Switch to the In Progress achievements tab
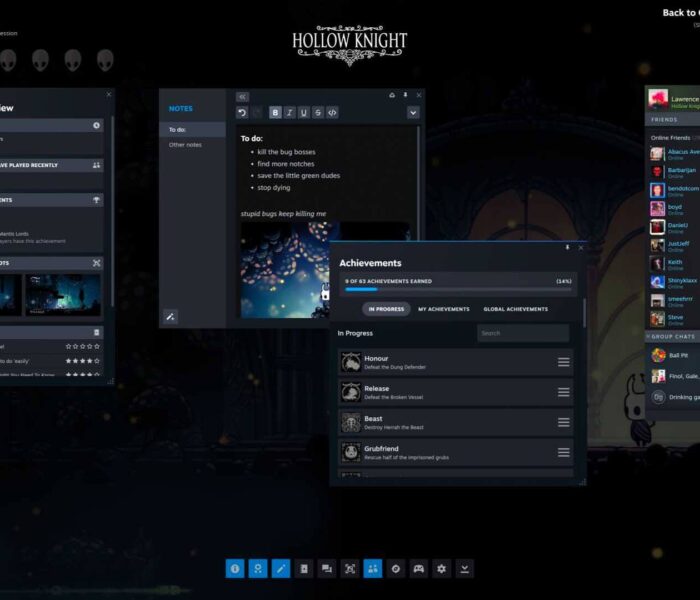The image size is (700, 600). (386, 309)
